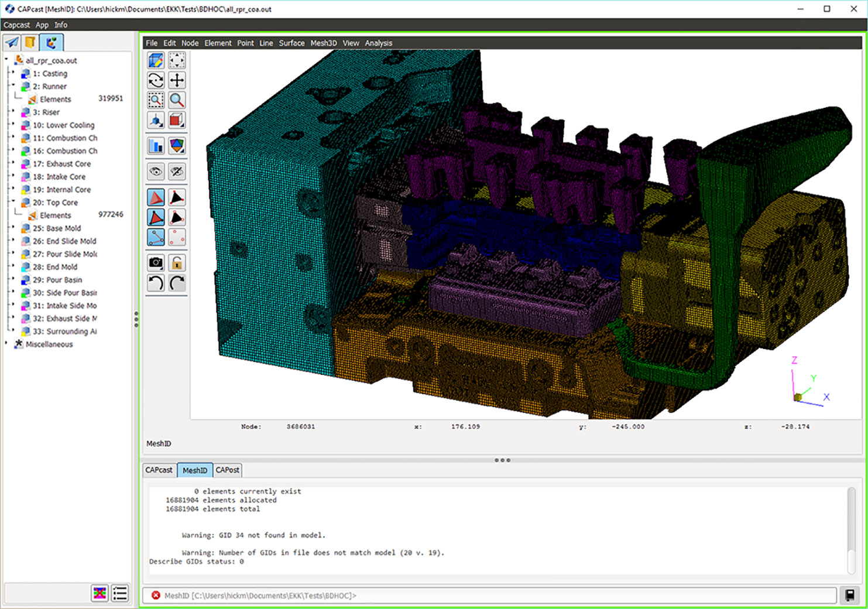Expand the 3: Riser tree node
The height and width of the screenshot is (609, 868).
click(x=13, y=111)
